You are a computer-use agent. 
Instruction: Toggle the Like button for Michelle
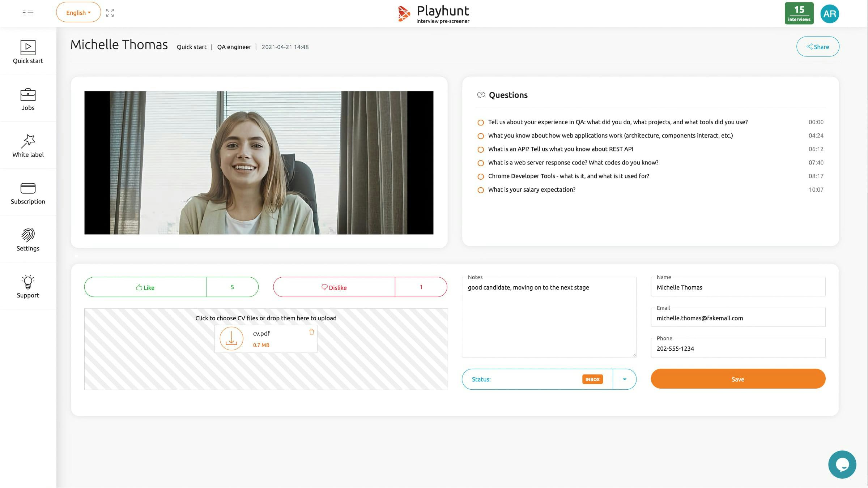click(x=145, y=287)
